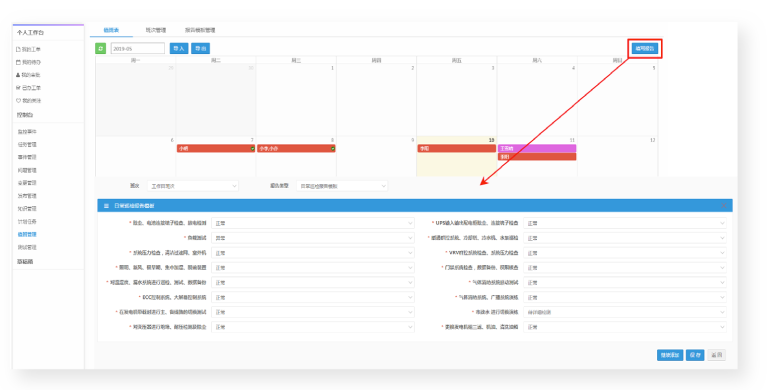This screenshot has height=390, width=768.
Task: Expand the 报告类型 report type dropdown
Action: [342, 186]
